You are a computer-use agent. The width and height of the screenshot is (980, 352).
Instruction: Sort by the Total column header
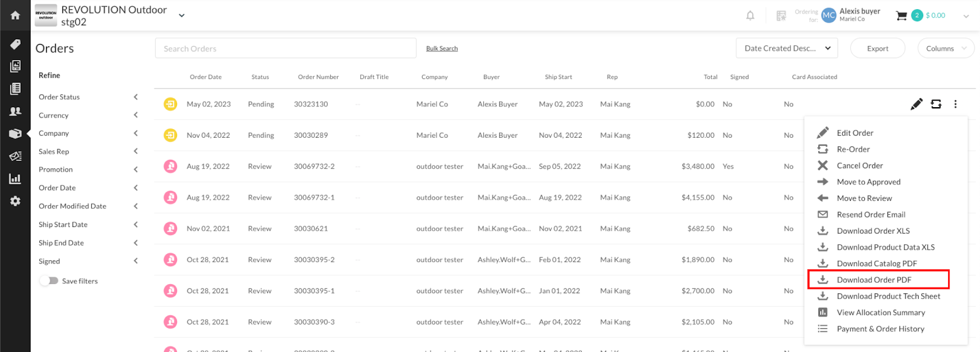(710, 77)
